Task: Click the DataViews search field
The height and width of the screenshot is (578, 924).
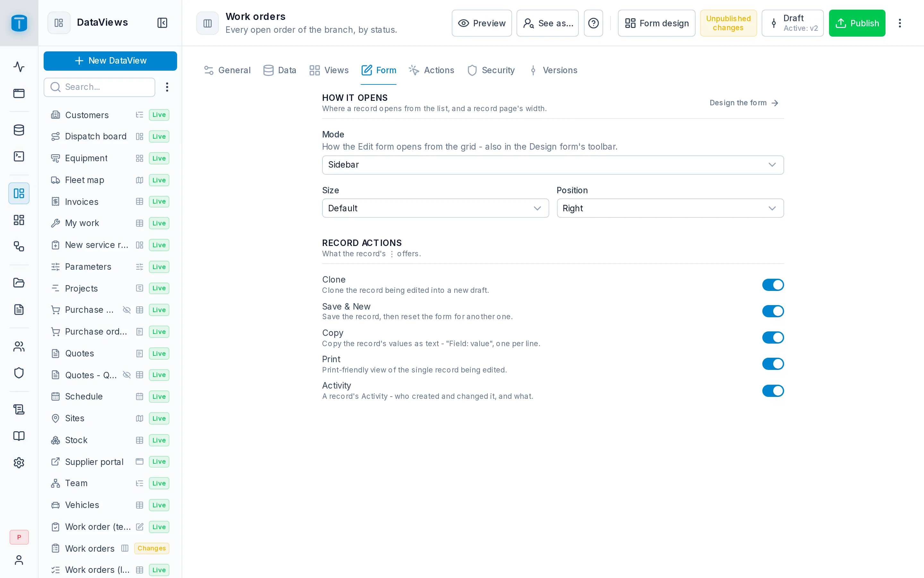Action: [x=99, y=87]
